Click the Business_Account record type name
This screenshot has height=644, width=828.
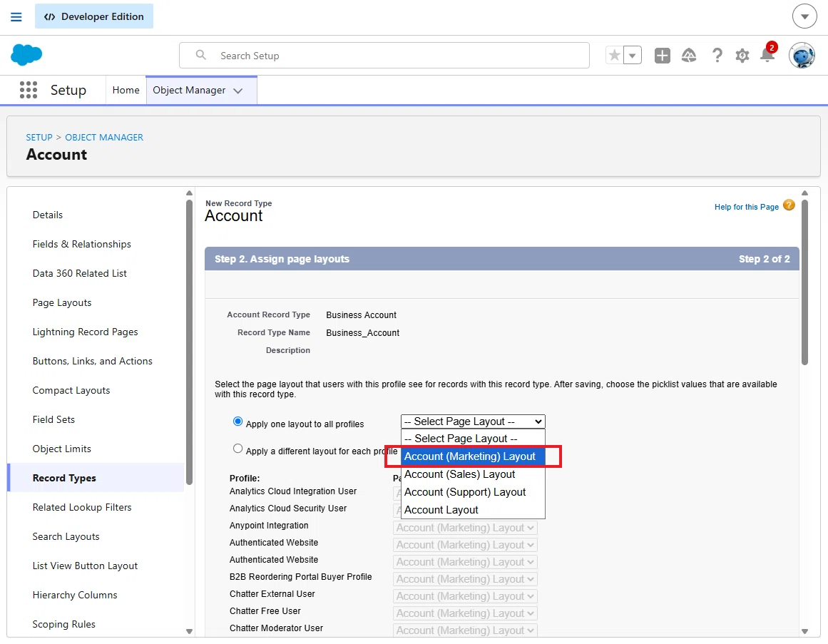coord(363,332)
